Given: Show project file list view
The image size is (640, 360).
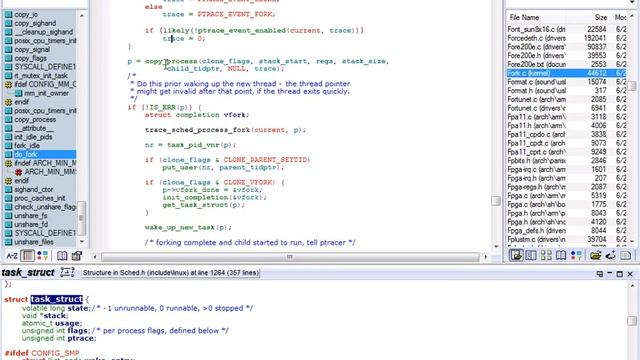Looking at the screenshot, I should pos(516,256).
